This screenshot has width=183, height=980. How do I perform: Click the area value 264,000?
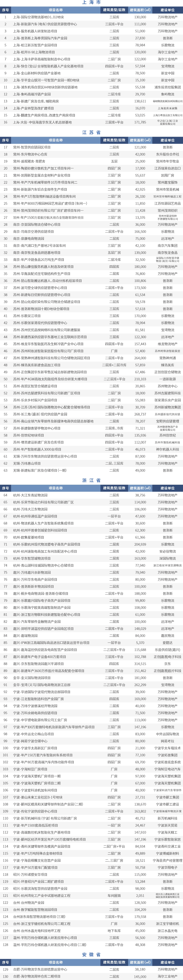click(140, 358)
